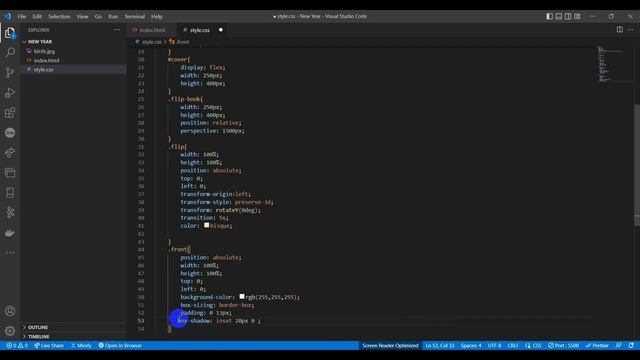Collapse the NEW YEAR folder
Image resolution: width=640 pixels, height=360 pixels.
40,42
